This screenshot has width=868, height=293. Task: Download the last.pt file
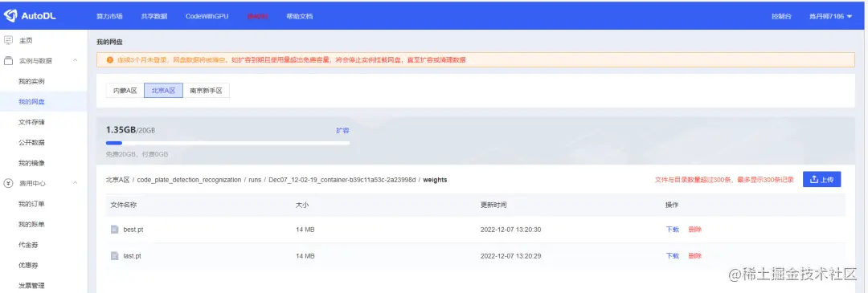[x=672, y=256]
